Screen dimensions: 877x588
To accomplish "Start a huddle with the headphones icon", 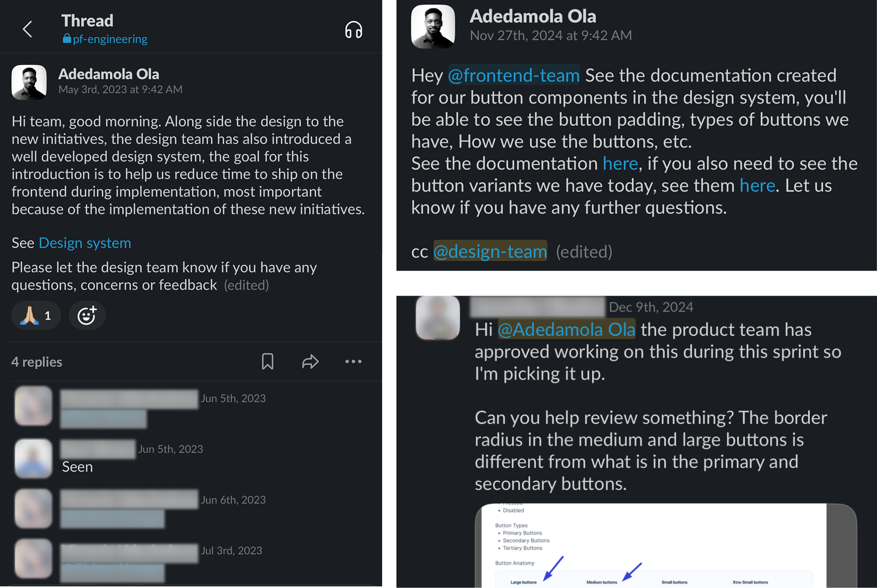I will click(x=353, y=30).
